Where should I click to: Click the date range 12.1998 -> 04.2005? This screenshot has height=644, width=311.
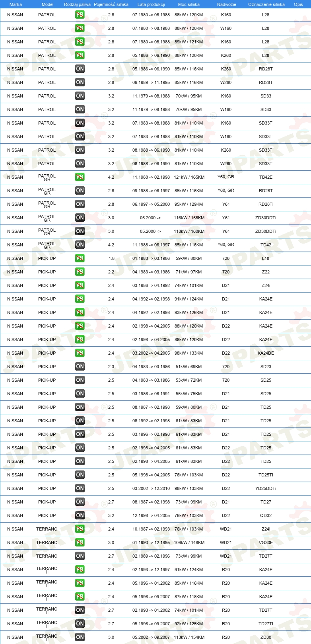click(x=151, y=515)
